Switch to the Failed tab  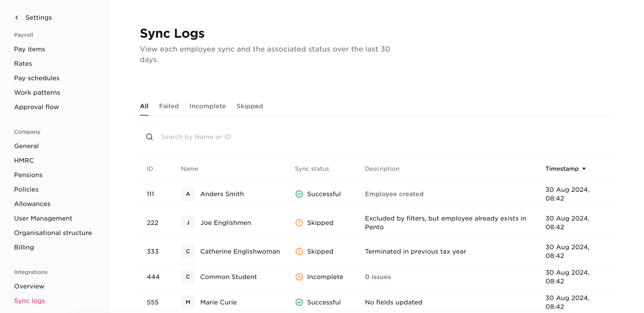coord(169,106)
